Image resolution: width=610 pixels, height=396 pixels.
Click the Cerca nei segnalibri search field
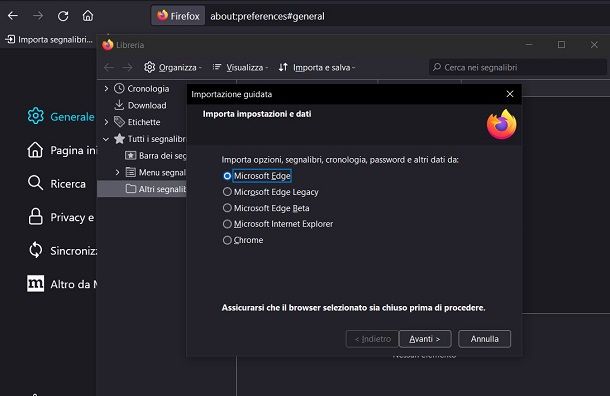click(518, 67)
